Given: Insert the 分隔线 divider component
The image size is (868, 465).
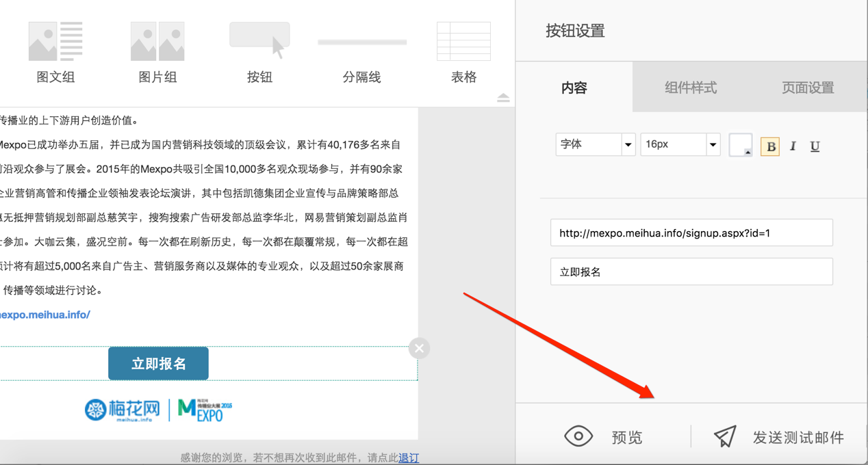Looking at the screenshot, I should [361, 42].
